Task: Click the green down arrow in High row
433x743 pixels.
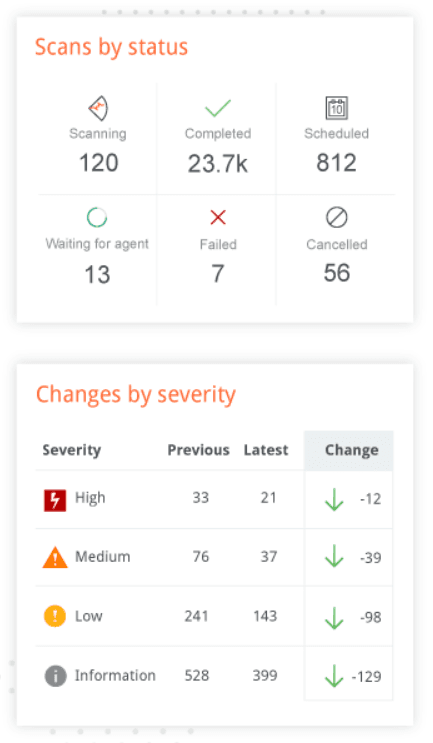Action: pyautogui.click(x=334, y=499)
